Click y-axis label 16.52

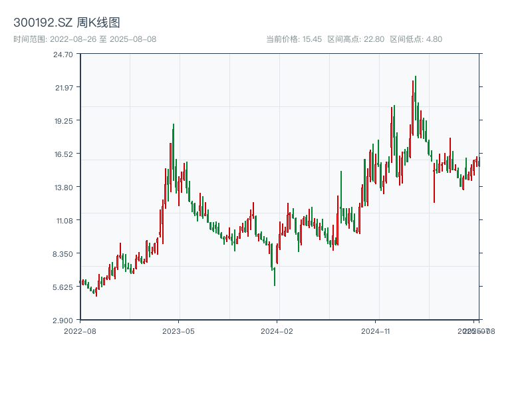64,154
